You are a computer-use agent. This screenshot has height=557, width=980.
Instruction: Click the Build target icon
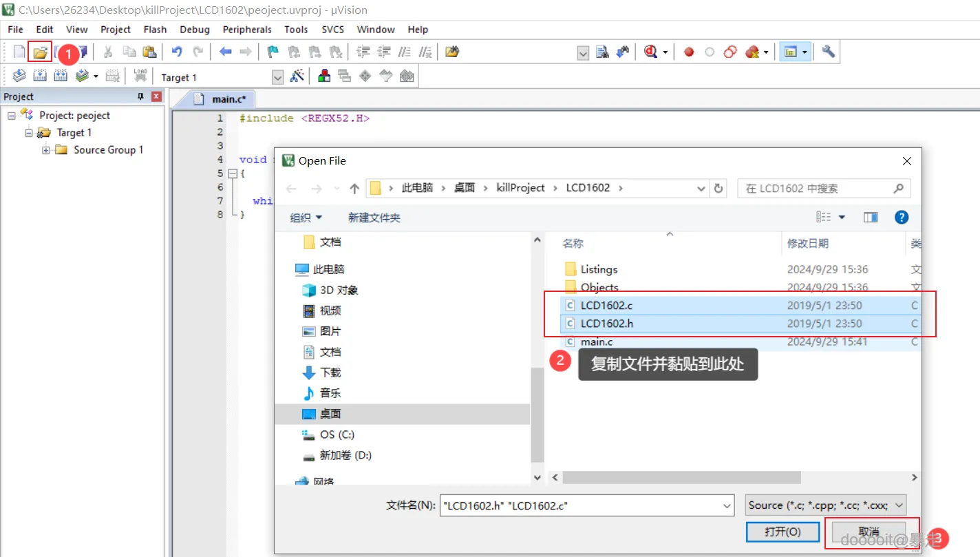[40, 76]
